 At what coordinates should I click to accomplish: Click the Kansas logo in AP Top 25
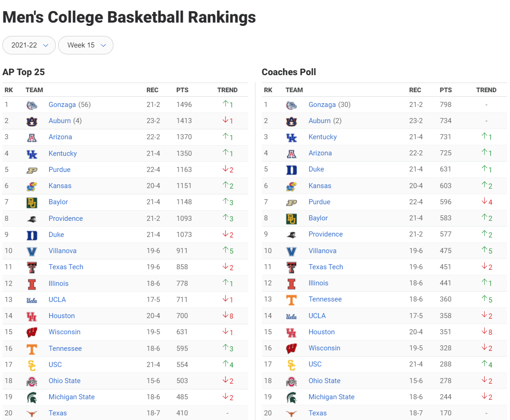pyautogui.click(x=31, y=186)
